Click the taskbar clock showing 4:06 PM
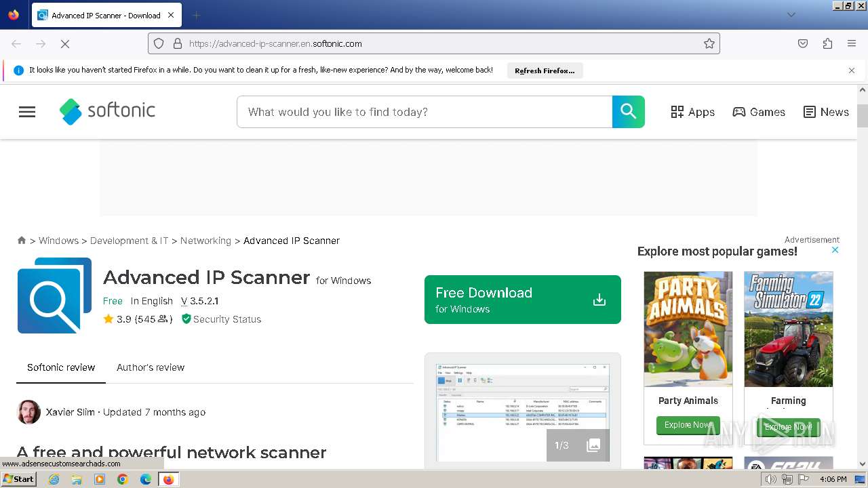Image resolution: width=868 pixels, height=488 pixels. point(833,479)
